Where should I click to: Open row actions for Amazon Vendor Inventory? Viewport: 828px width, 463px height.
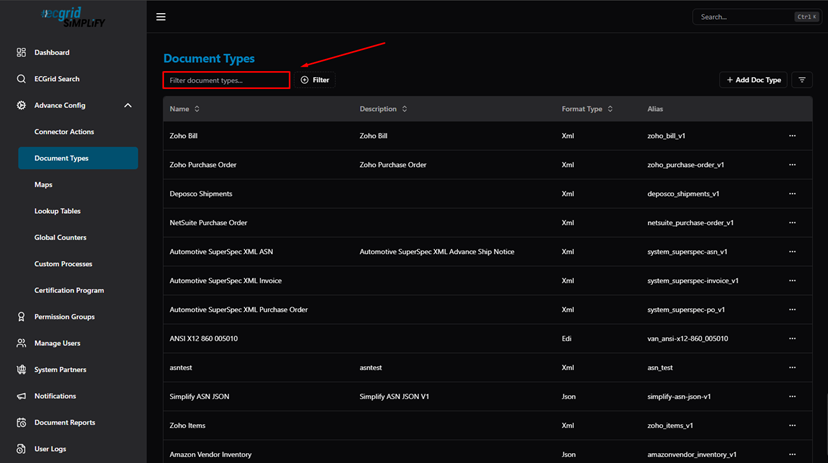792,454
